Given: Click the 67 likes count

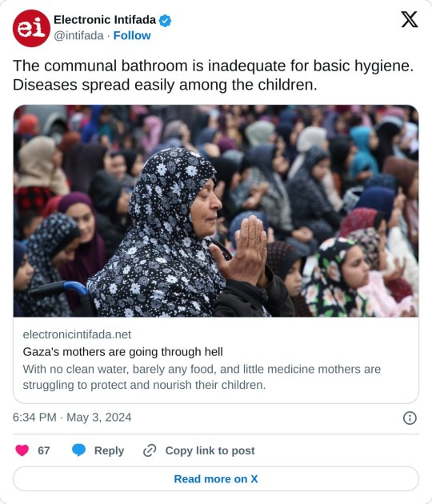Looking at the screenshot, I should pyautogui.click(x=44, y=450).
